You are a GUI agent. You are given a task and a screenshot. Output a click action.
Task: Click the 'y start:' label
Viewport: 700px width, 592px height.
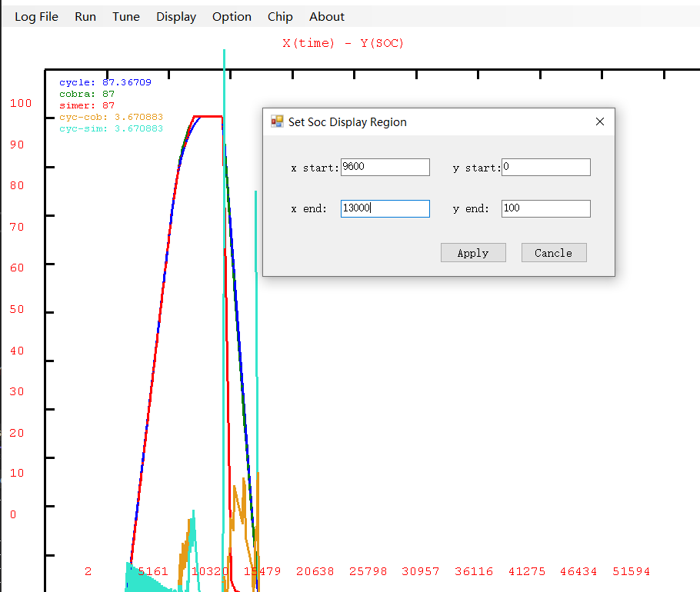(477, 168)
